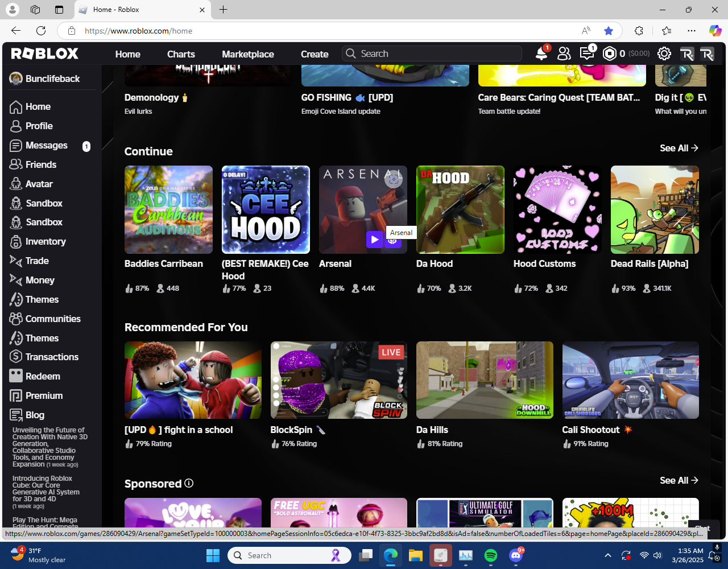This screenshot has width=728, height=569.
Task: Open the Da Hills recommended game
Action: click(x=485, y=380)
